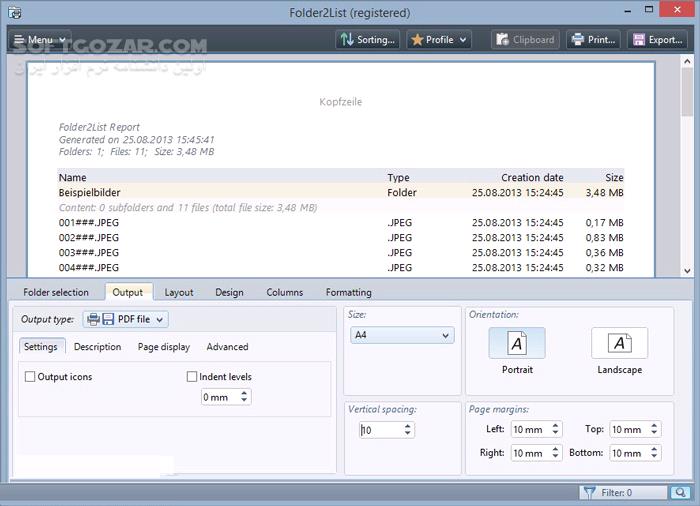Click the 003###.JPEG file row
The width and height of the screenshot is (700, 506).
tap(341, 252)
